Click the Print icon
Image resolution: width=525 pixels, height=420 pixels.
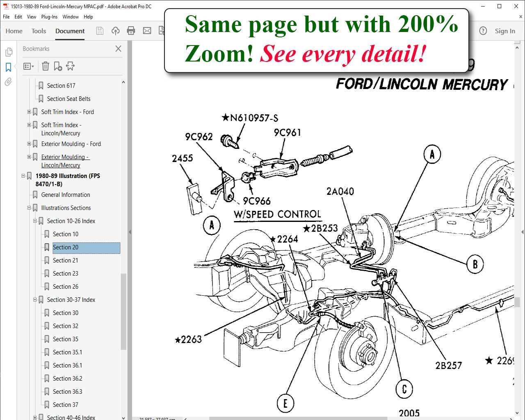pos(131,31)
